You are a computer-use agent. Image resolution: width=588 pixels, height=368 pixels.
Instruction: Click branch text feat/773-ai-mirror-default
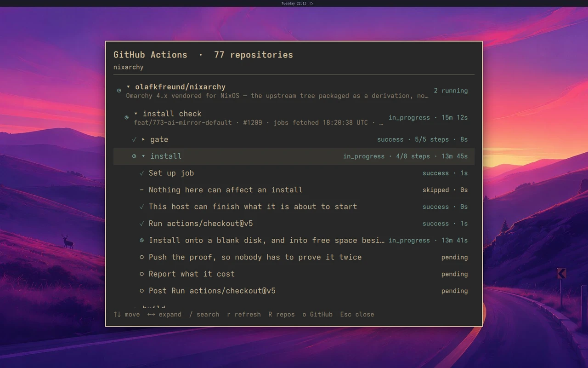[183, 123]
